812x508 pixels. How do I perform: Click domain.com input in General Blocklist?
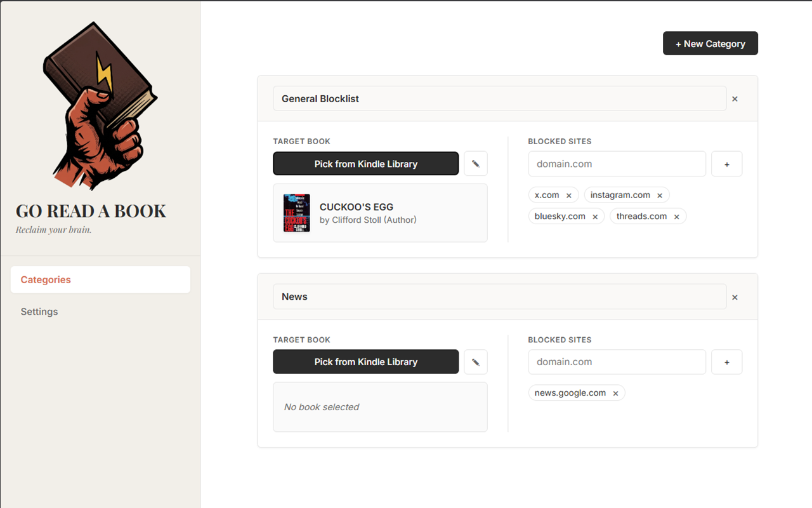pyautogui.click(x=617, y=164)
